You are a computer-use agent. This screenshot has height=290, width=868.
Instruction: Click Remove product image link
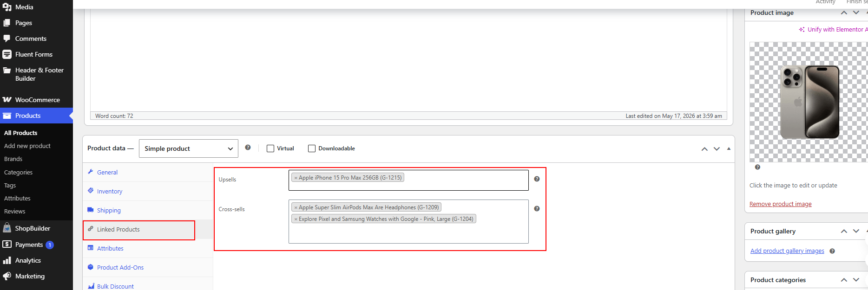(x=781, y=204)
